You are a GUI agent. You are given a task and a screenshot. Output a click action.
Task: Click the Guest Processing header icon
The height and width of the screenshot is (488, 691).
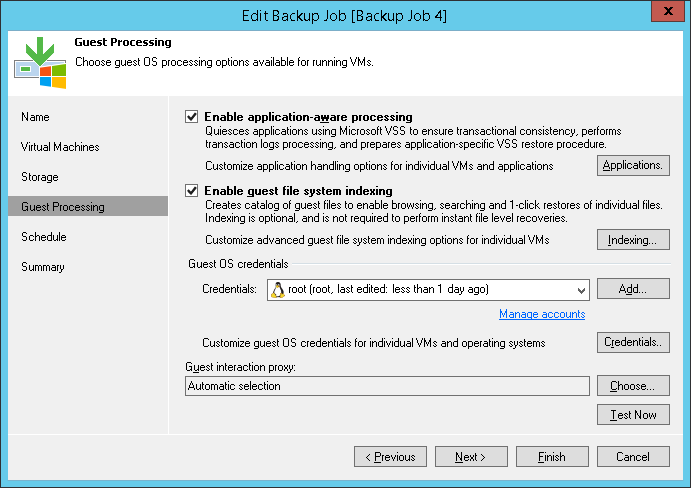tap(39, 62)
